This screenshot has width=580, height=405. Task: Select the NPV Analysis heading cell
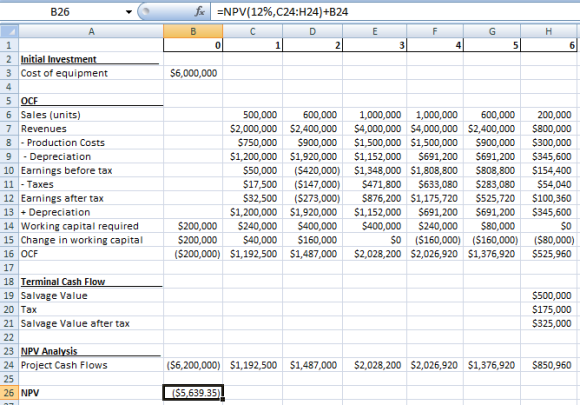91,351
